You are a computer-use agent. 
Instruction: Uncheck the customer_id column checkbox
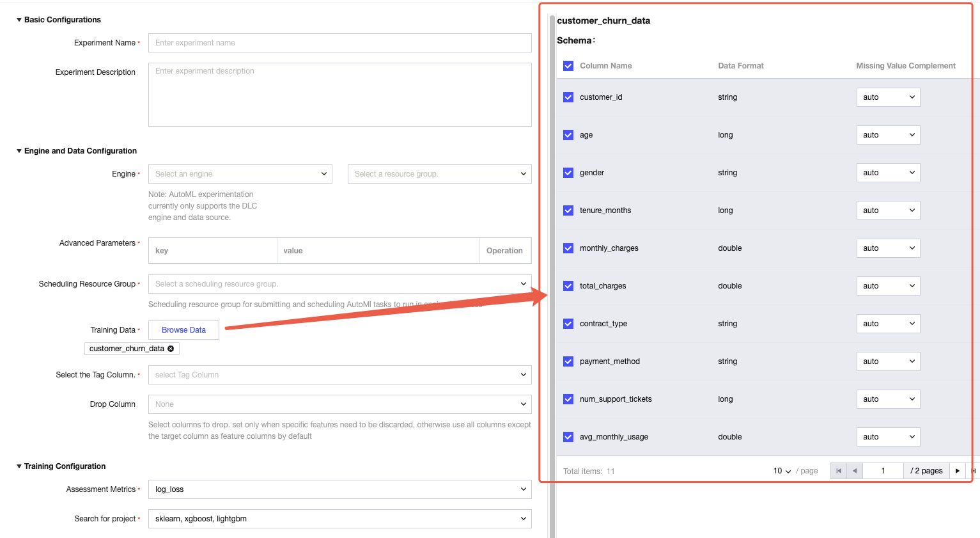pos(568,97)
